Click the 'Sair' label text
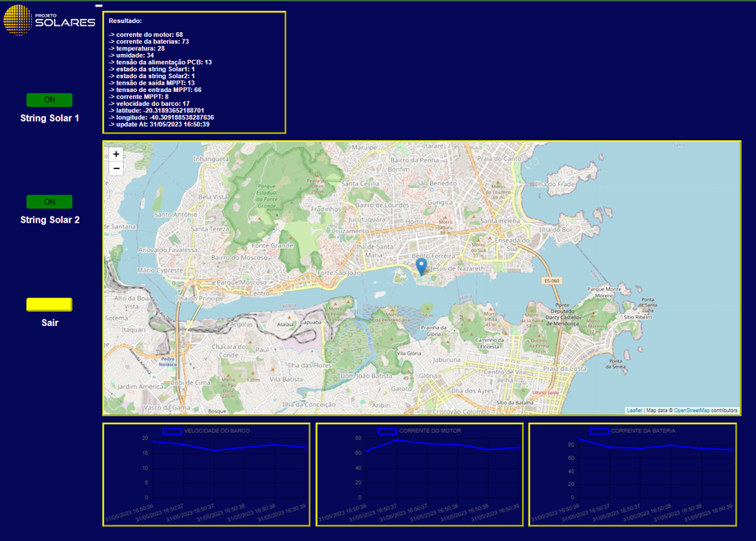The image size is (756, 541). point(49,323)
